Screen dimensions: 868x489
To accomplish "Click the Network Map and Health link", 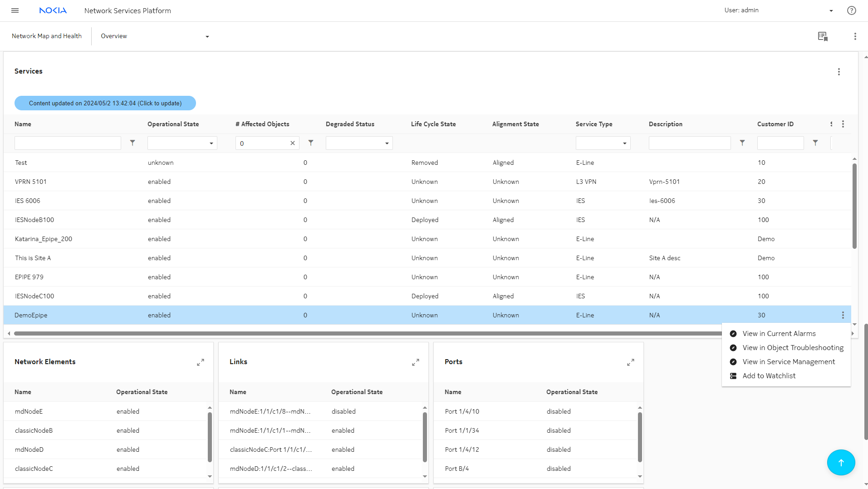I will pos(47,36).
